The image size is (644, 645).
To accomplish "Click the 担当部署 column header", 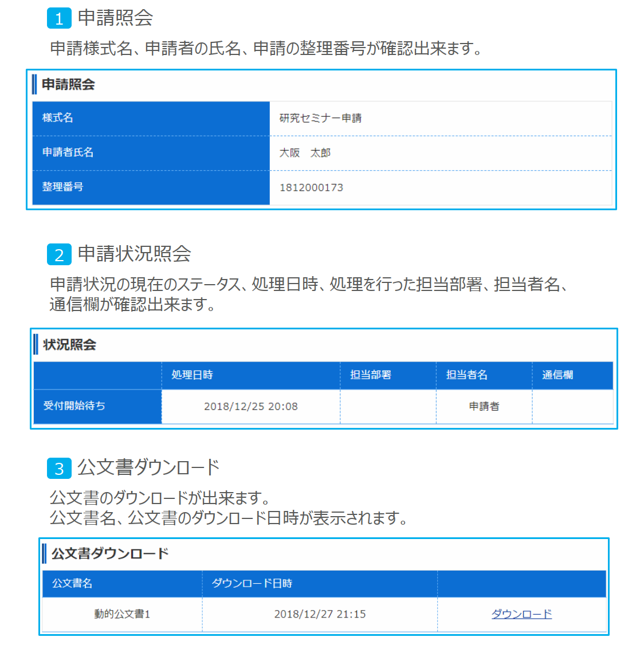I will coord(388,375).
